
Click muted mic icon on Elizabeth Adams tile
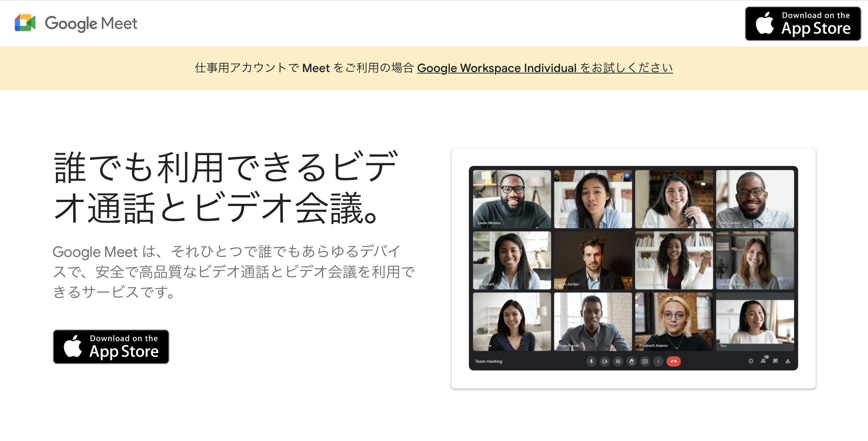(x=708, y=298)
